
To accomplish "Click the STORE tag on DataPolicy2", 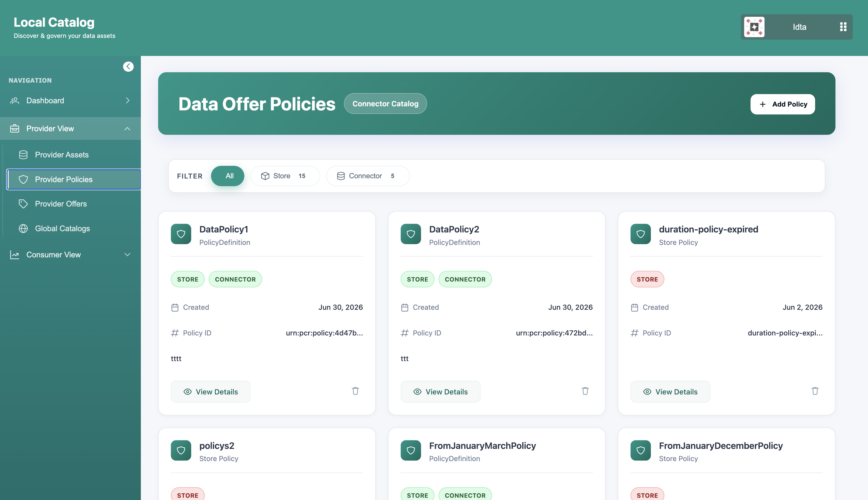I will pos(417,280).
